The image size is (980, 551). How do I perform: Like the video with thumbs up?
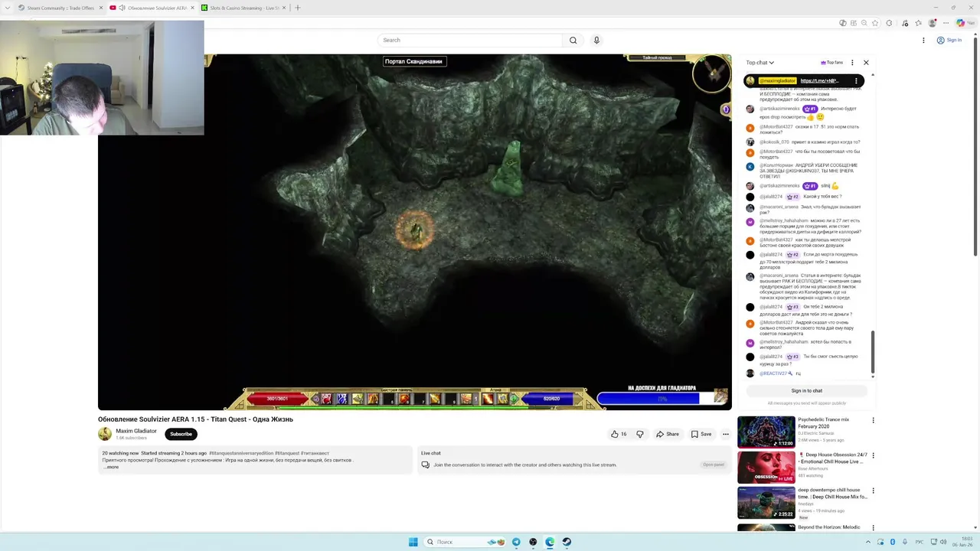pos(618,434)
